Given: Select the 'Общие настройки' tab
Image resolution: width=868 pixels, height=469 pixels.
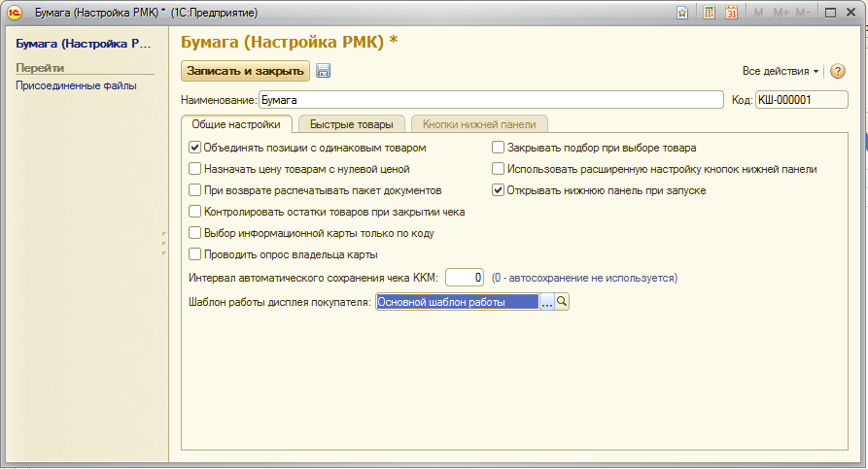Looking at the screenshot, I should coord(235,124).
